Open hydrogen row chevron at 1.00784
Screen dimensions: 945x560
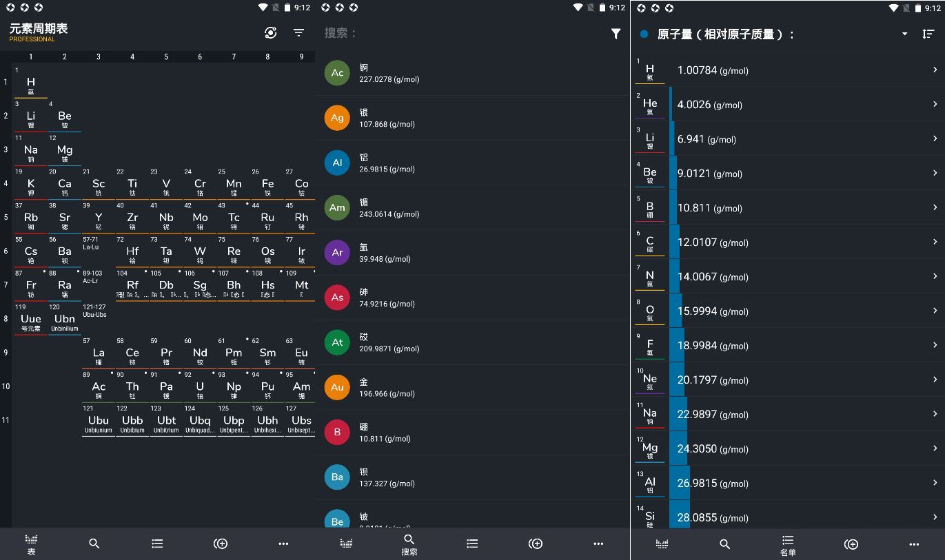tap(935, 70)
